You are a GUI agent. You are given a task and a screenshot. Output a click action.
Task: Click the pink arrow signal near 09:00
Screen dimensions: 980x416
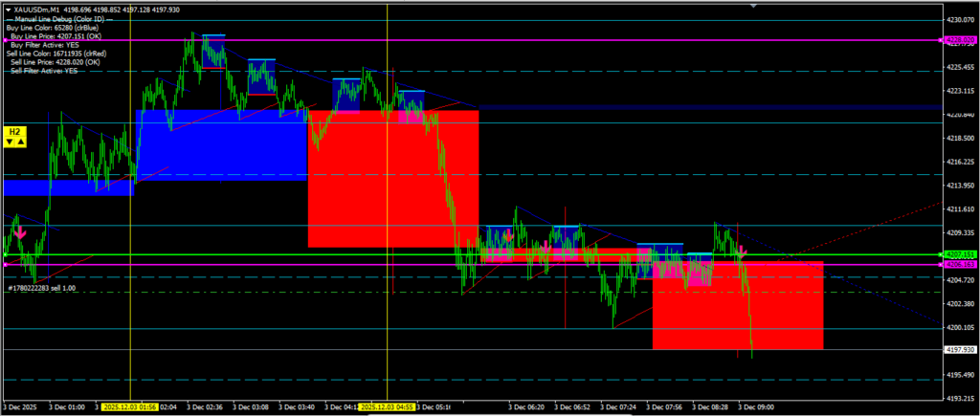(x=741, y=250)
